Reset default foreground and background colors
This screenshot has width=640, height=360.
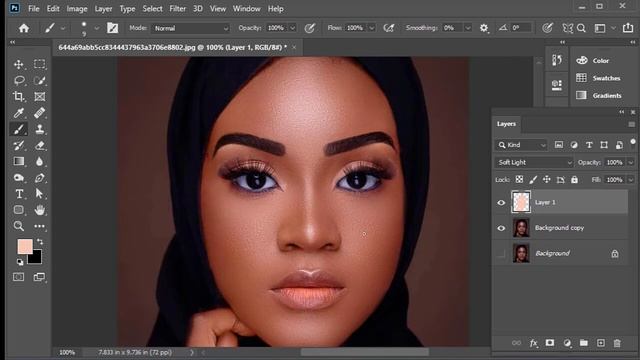(20, 262)
